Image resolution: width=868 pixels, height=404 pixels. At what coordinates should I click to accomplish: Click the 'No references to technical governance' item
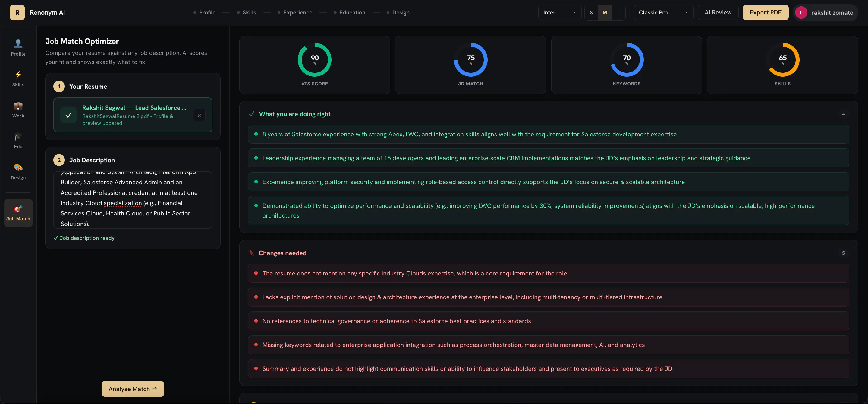pyautogui.click(x=548, y=321)
